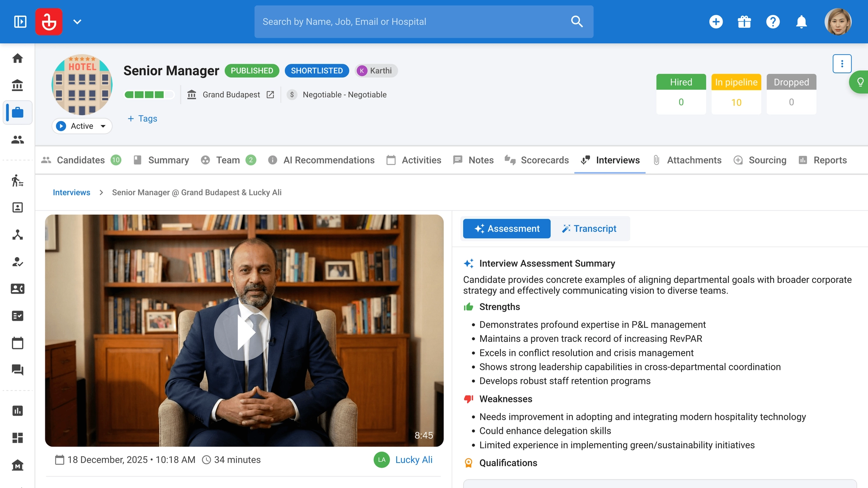
Task: Click the plus icon to create new item
Action: pos(716,22)
